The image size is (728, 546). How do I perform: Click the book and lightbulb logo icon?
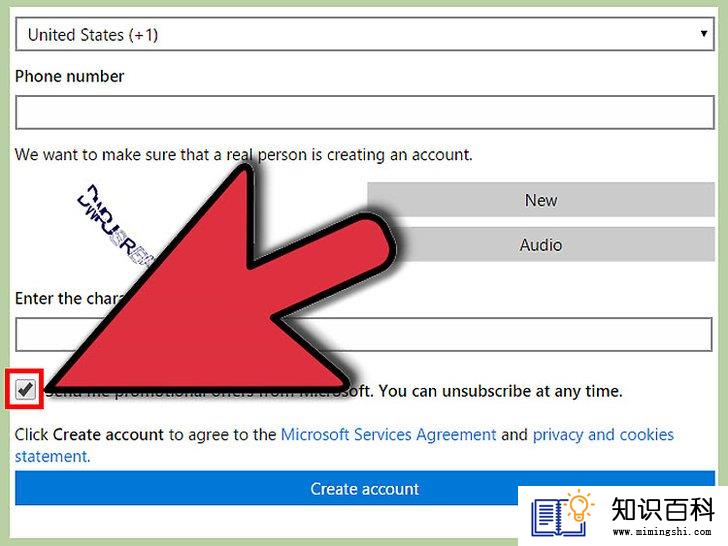[x=563, y=513]
